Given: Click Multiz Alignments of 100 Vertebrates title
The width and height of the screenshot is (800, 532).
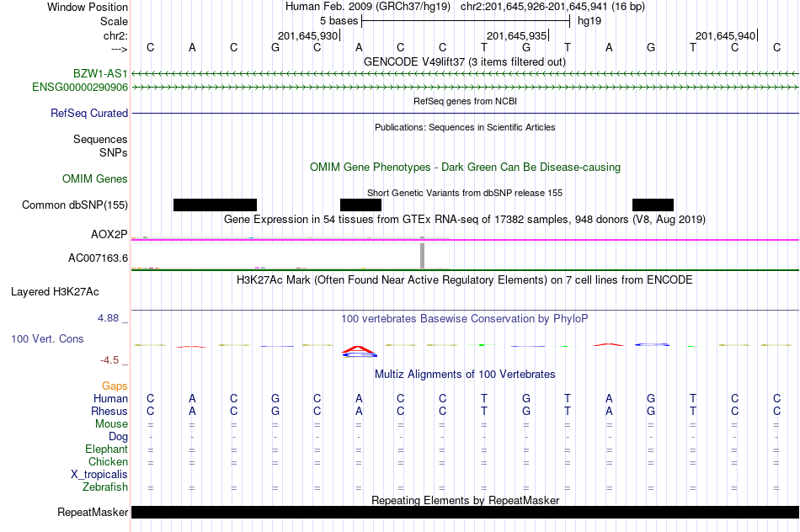Looking at the screenshot, I should tap(465, 375).
